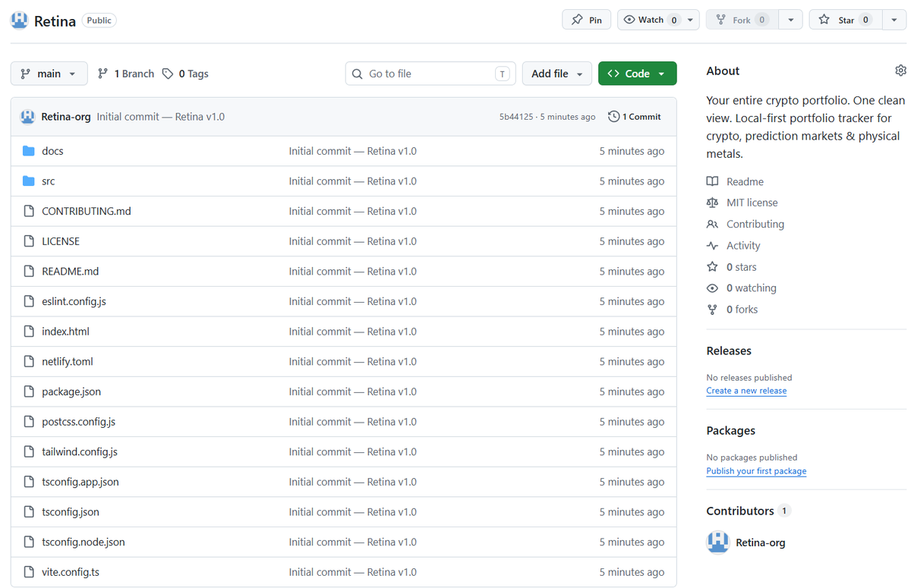Image resolution: width=911 pixels, height=588 pixels.
Task: Open the green Code dropdown
Action: click(637, 74)
